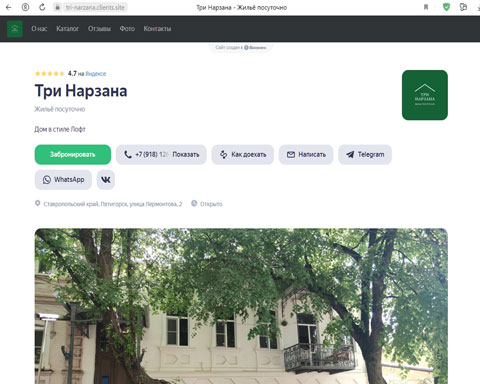Open the 'Каталог' menu item
This screenshot has width=480, height=384.
[68, 29]
